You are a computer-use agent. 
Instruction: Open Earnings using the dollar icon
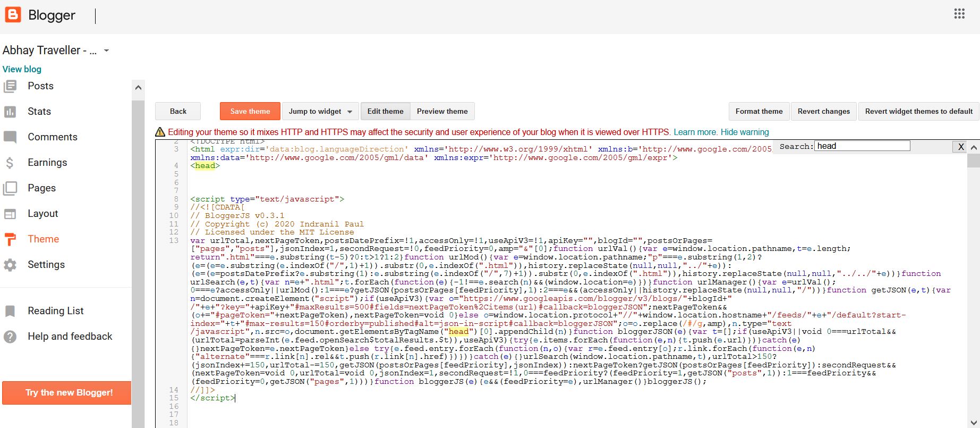click(10, 163)
